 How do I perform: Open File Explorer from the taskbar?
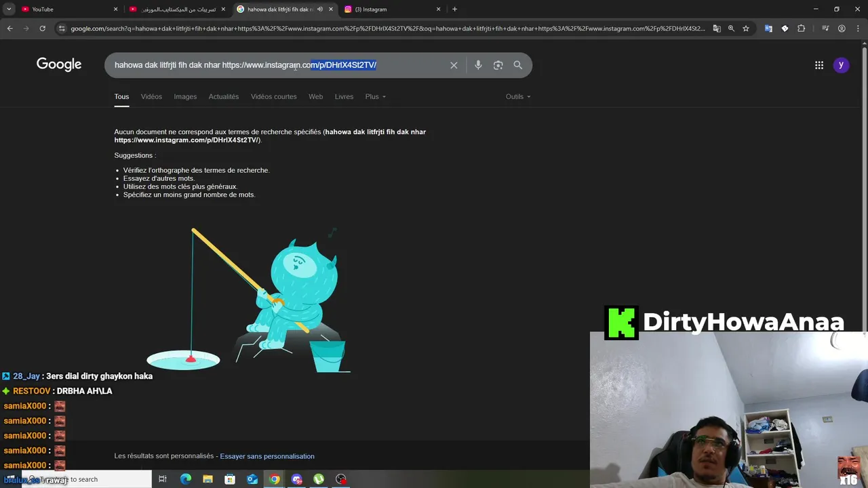tap(208, 479)
